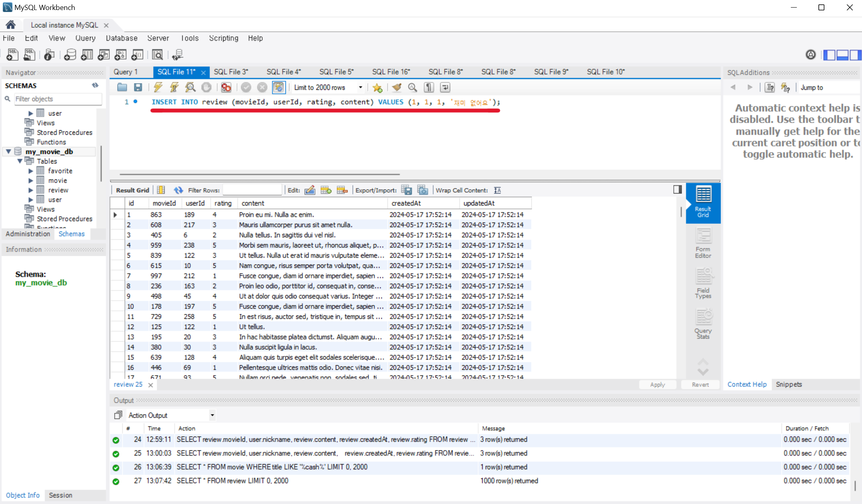Click Edit current row icon
The image size is (862, 504).
pyautogui.click(x=310, y=190)
